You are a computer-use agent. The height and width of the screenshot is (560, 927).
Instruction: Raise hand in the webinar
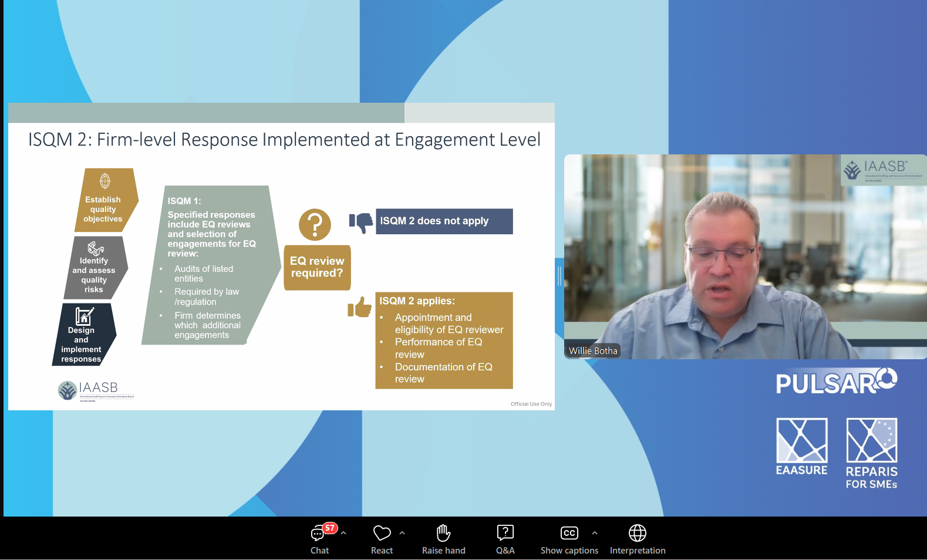coord(443,539)
